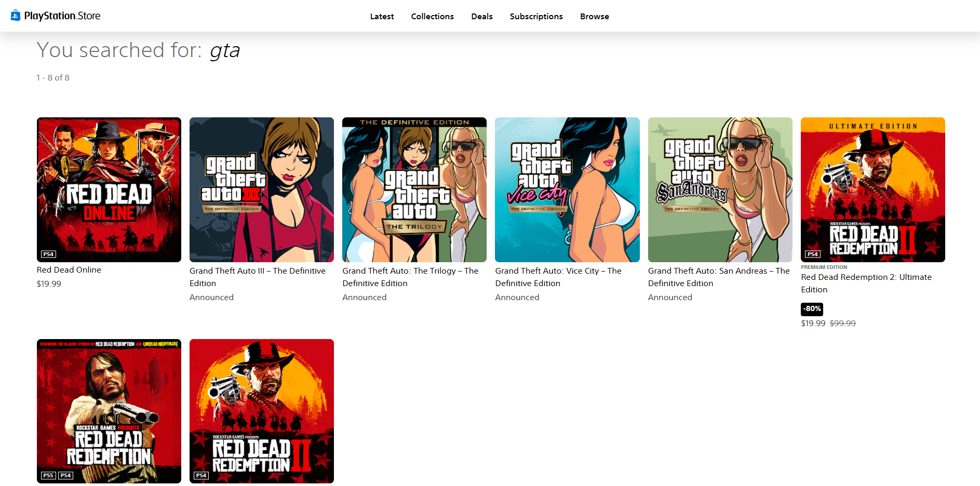980x486 pixels.
Task: Open the Red Dead Online title link
Action: pyautogui.click(x=69, y=270)
